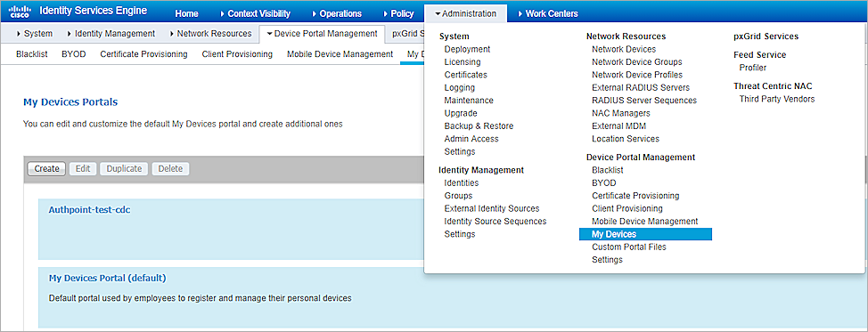This screenshot has width=868, height=332.
Task: Expand the Work Centers menu
Action: (x=548, y=14)
